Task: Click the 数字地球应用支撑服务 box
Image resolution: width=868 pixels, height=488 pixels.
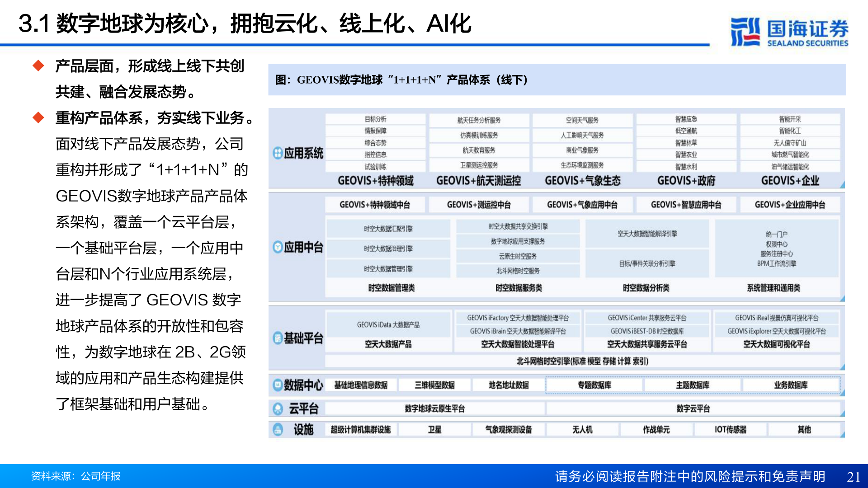Action: (518, 241)
